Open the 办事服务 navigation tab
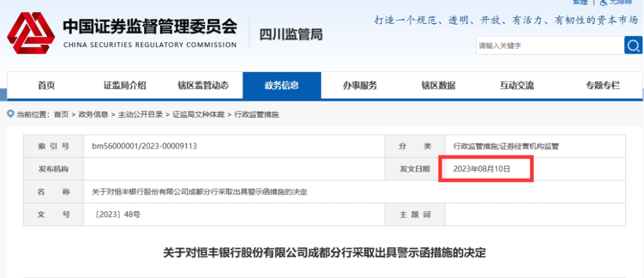This screenshot has height=278, width=644. (360, 86)
